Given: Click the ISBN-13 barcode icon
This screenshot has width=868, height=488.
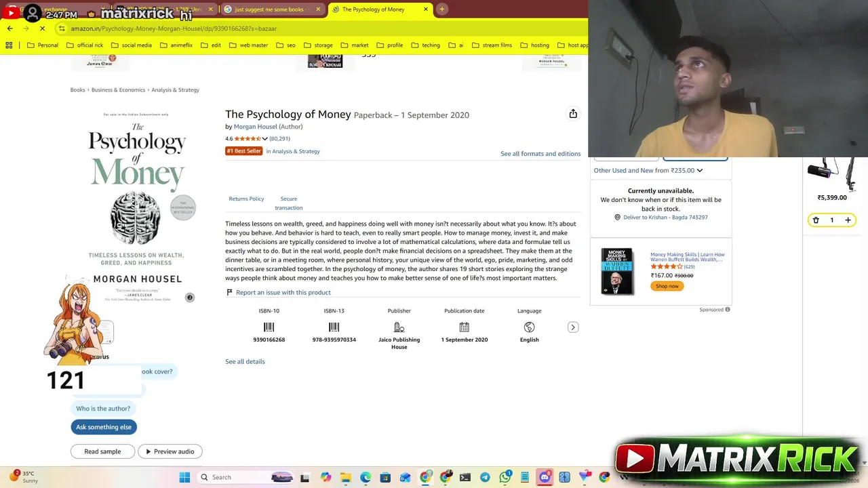Looking at the screenshot, I should pyautogui.click(x=334, y=327).
